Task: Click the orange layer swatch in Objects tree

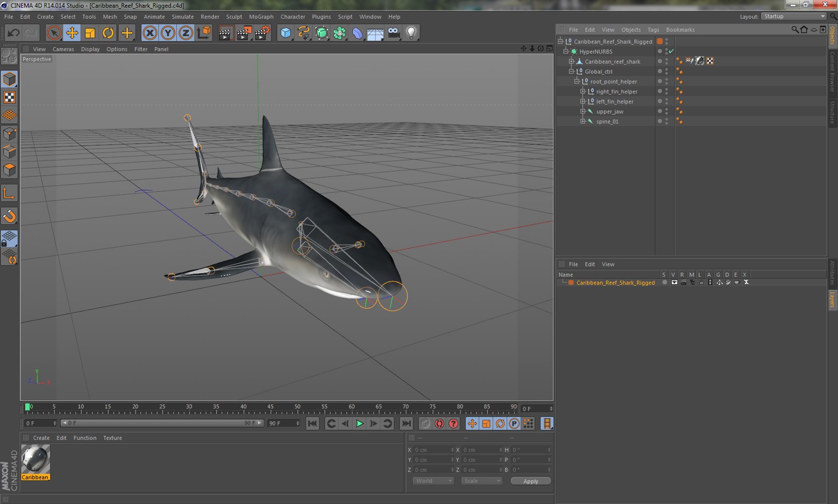Action: coord(660,41)
